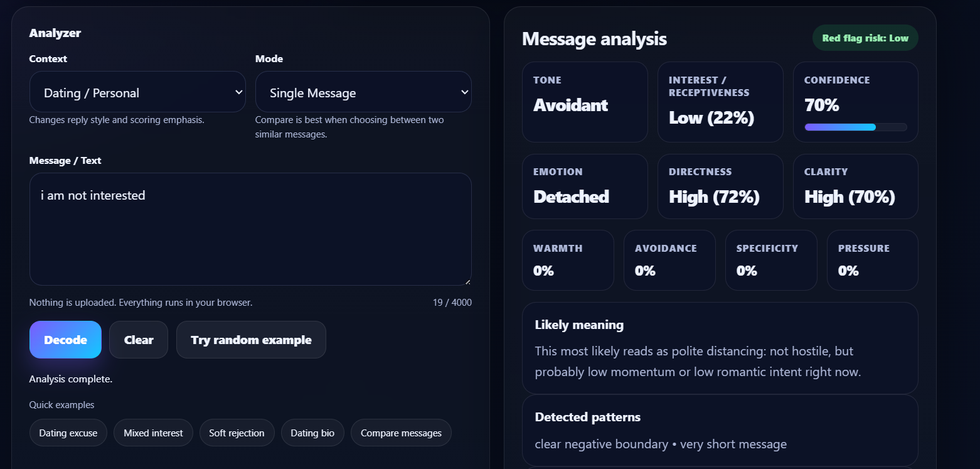The width and height of the screenshot is (980, 469).
Task: Open the Dating bio example
Action: click(x=312, y=432)
